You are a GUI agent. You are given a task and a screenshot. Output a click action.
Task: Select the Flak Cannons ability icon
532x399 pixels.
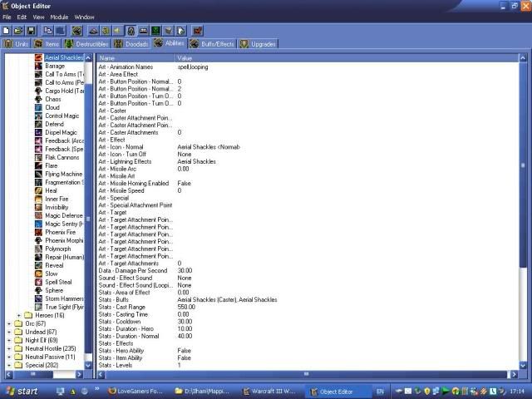click(x=39, y=157)
